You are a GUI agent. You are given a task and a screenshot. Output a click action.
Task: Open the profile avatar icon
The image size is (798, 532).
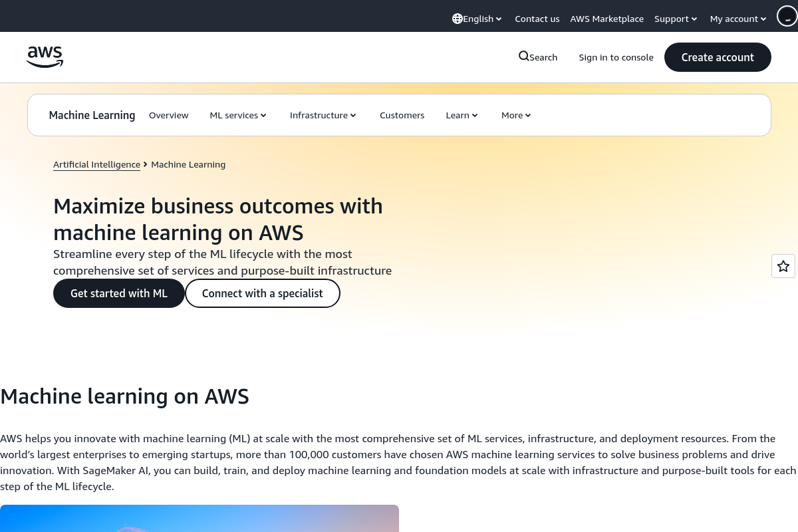pos(787,17)
